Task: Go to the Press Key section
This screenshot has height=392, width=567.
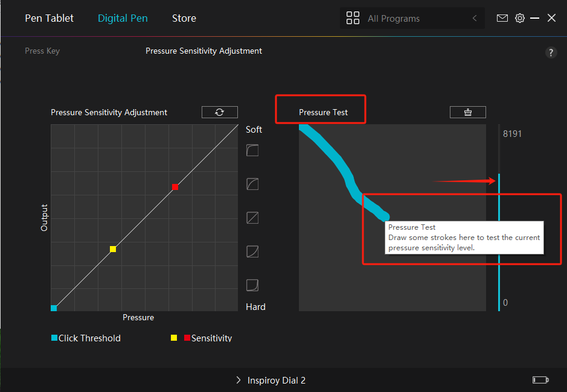Action: click(x=42, y=51)
